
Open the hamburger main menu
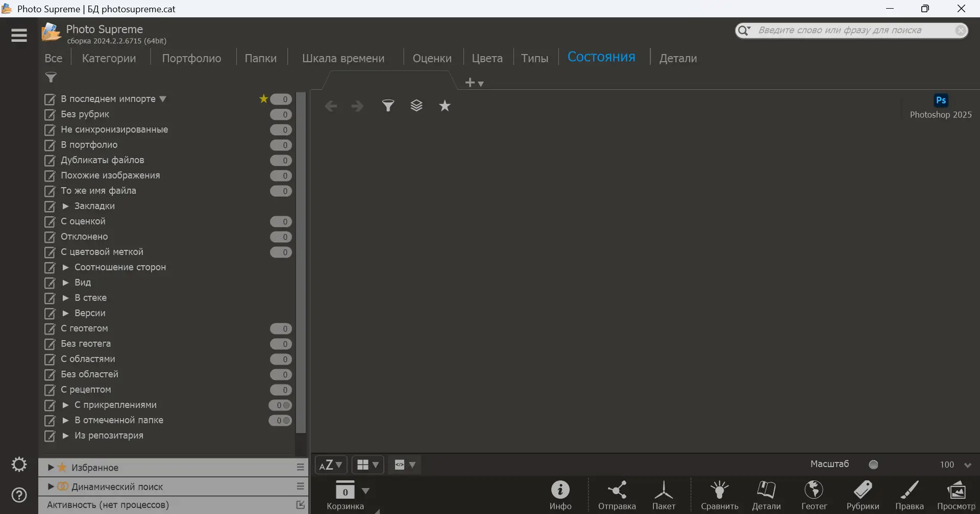pos(19,35)
